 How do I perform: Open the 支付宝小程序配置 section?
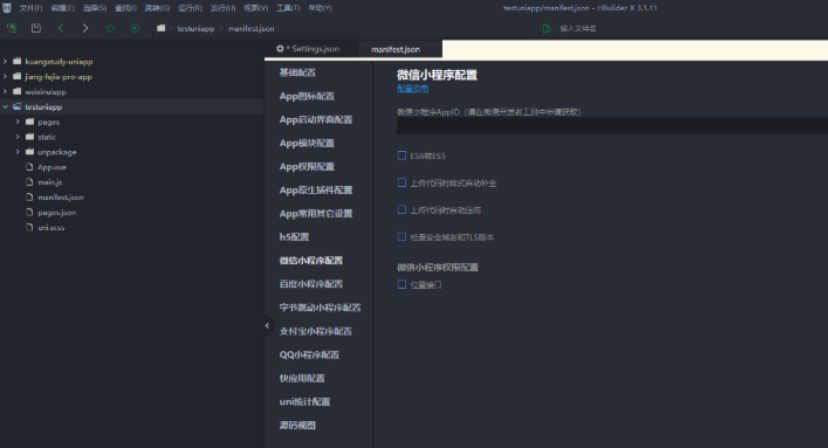(x=315, y=331)
